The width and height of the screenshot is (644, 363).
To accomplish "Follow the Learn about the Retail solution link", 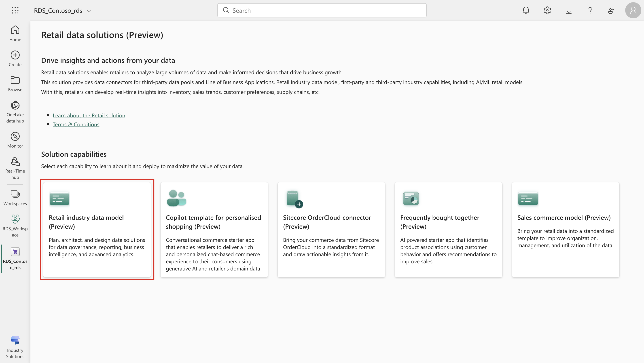I will coord(89,115).
